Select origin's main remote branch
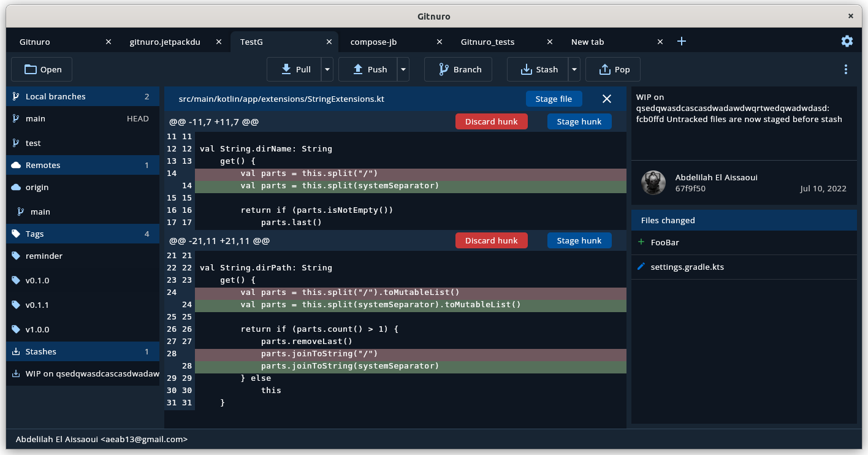This screenshot has width=868, height=455. click(83, 212)
